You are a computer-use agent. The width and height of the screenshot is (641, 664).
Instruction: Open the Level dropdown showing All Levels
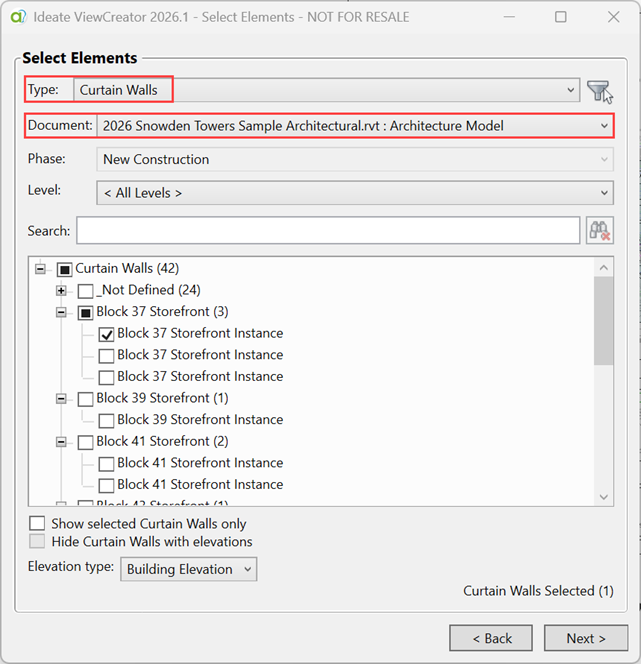tap(355, 193)
